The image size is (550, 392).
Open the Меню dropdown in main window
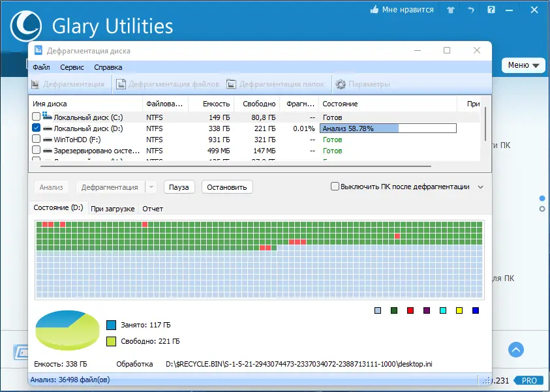[523, 65]
